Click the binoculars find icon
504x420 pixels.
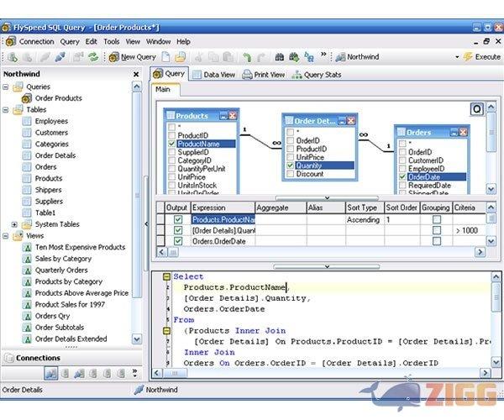280,57
